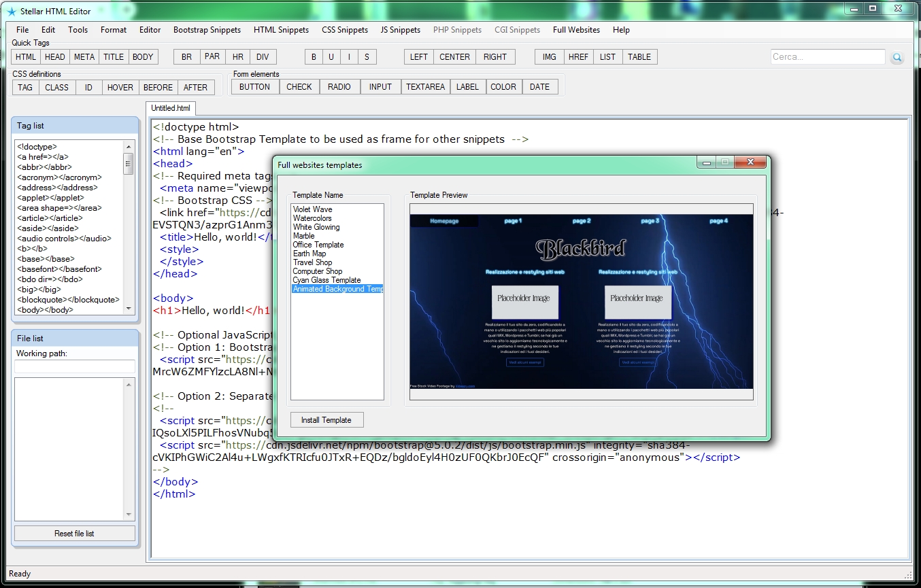
Task: Add a CSS CLASS definition
Action: coord(56,87)
